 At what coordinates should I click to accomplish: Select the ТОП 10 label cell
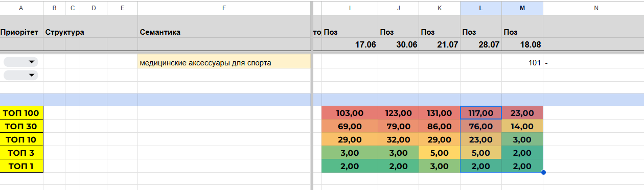(x=21, y=139)
